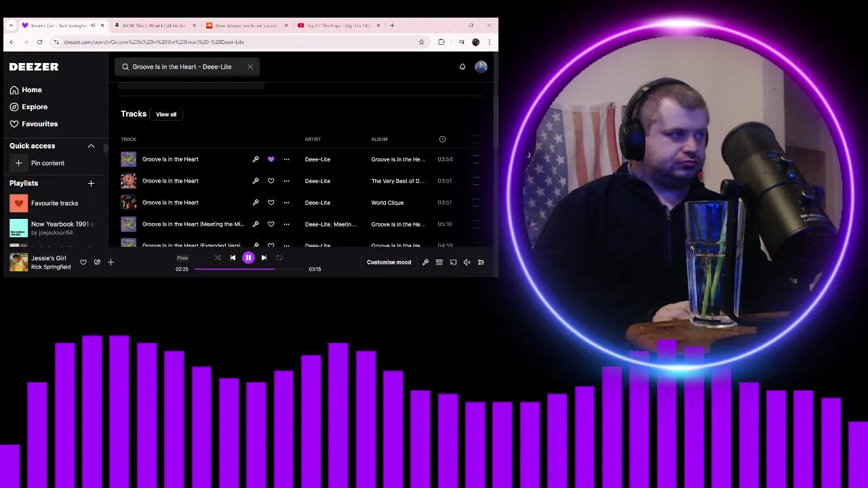Image resolution: width=868 pixels, height=488 pixels.
Task: Play the first Groove Is in the Heart thumbnail
Action: click(128, 159)
